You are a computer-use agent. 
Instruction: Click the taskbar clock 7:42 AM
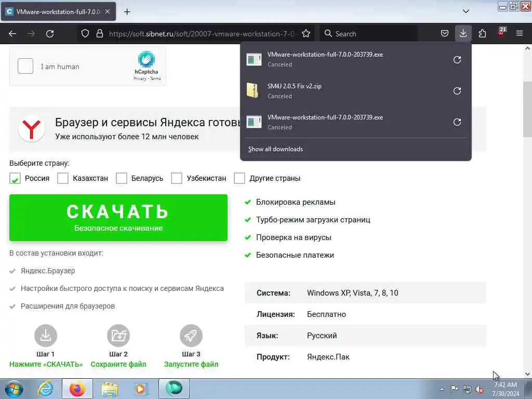click(x=506, y=385)
